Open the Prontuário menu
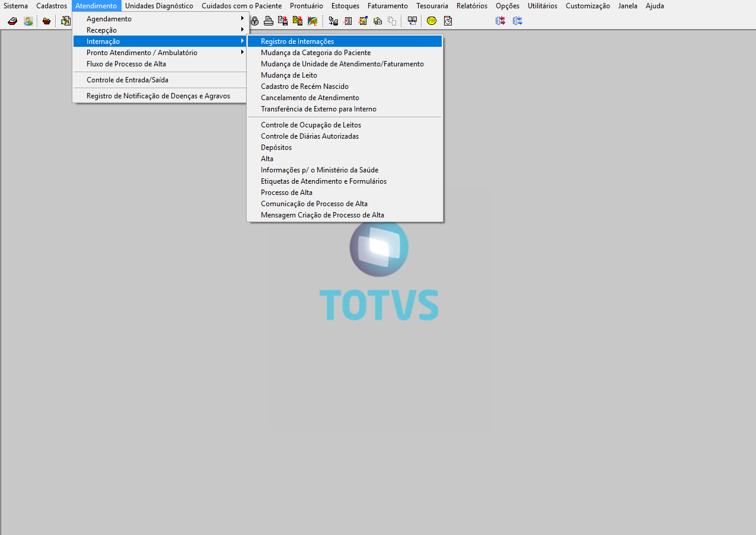Screen dimensions: 756x535 (x=307, y=6)
